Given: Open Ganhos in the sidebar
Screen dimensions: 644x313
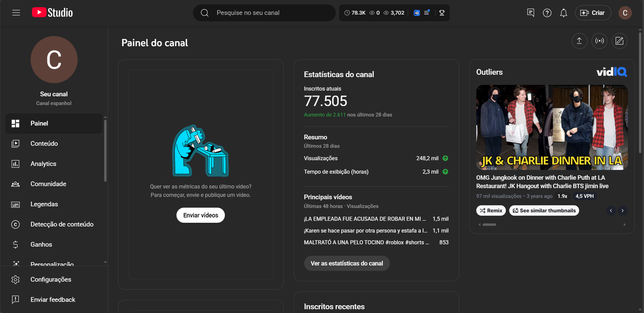Looking at the screenshot, I should [54, 245].
